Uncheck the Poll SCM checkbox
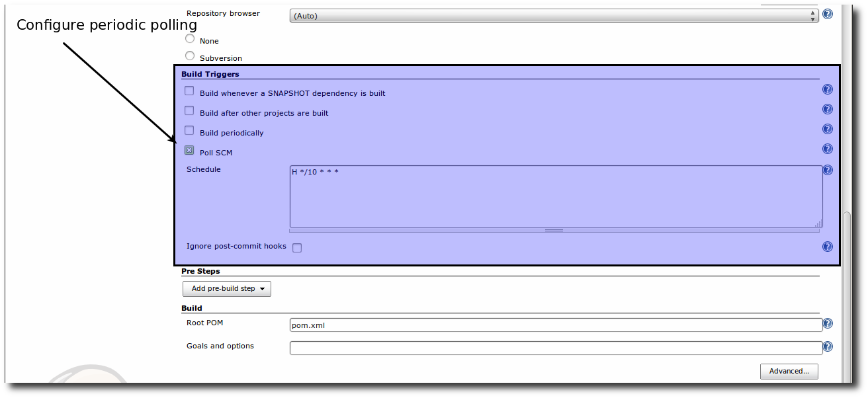 pos(189,150)
